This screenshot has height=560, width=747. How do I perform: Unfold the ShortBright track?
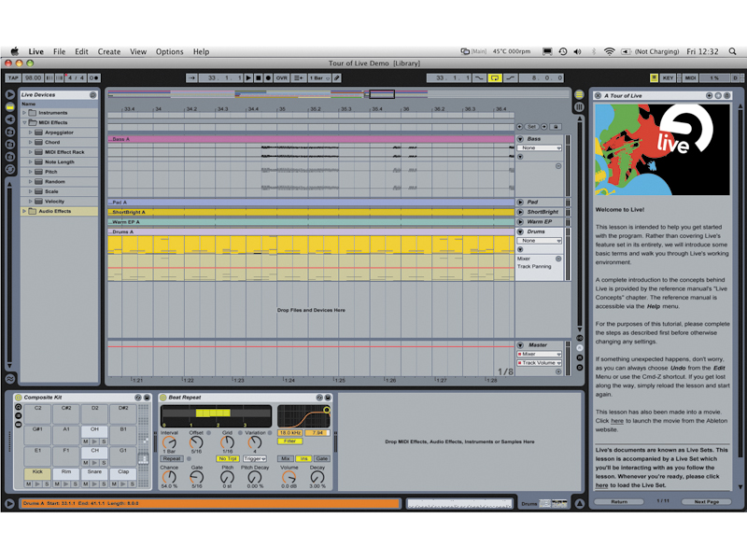pos(520,212)
